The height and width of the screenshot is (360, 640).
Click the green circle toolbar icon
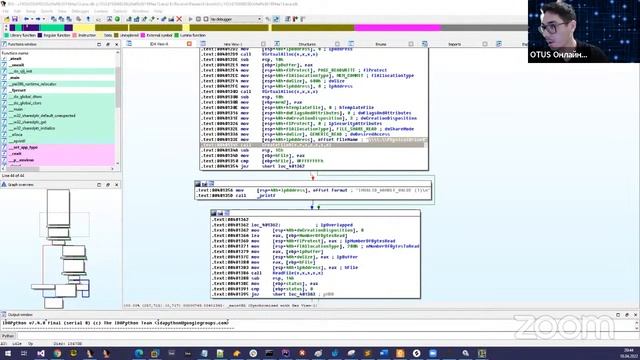point(118,19)
